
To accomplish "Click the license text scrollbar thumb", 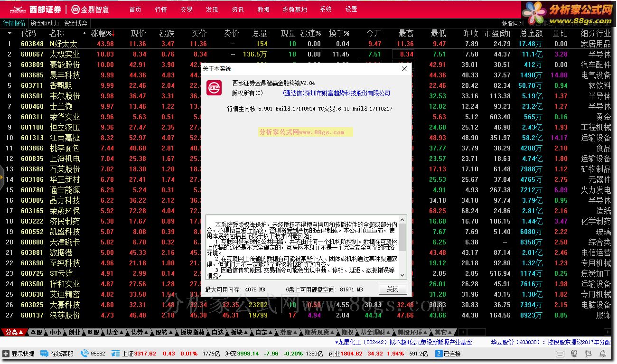I will 402,237.
